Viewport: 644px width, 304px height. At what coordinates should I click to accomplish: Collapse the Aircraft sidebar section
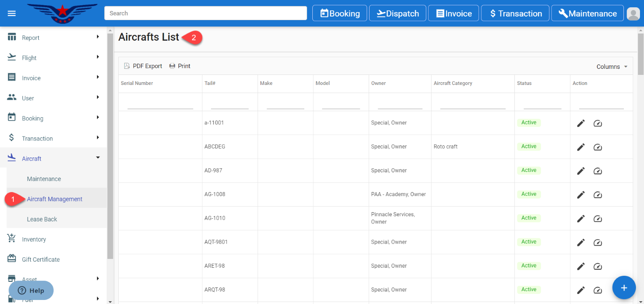(x=54, y=158)
